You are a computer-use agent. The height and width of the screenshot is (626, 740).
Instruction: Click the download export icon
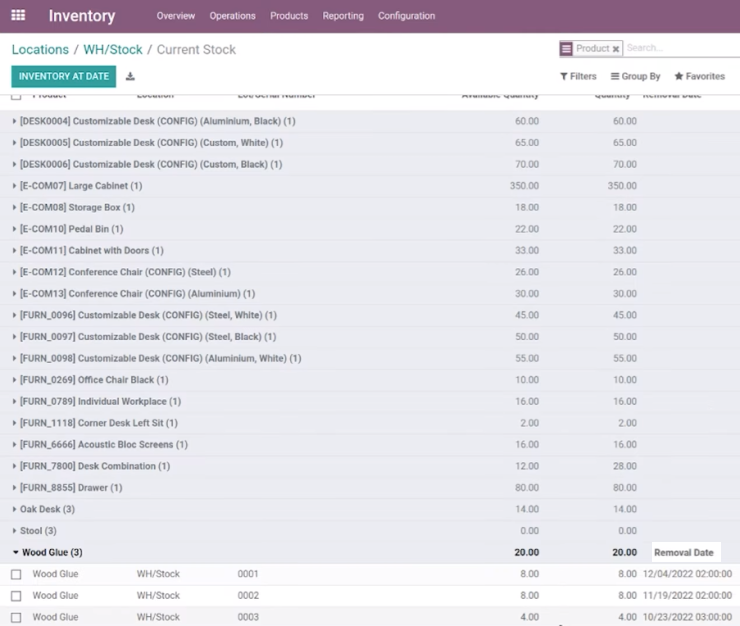pos(130,76)
